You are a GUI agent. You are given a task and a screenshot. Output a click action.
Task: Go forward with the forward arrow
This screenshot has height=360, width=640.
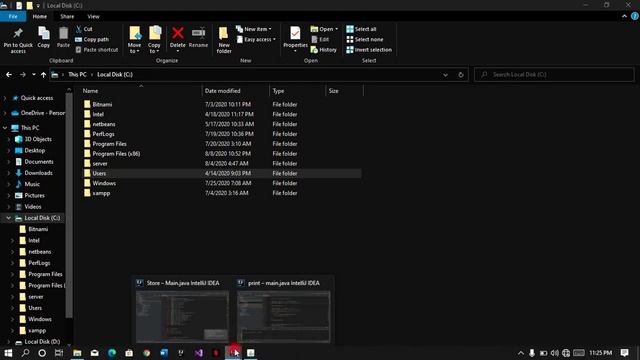(22, 75)
